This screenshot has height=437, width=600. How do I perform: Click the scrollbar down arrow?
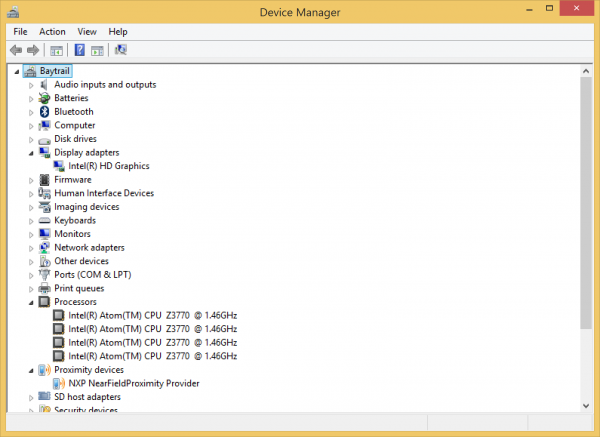click(586, 406)
